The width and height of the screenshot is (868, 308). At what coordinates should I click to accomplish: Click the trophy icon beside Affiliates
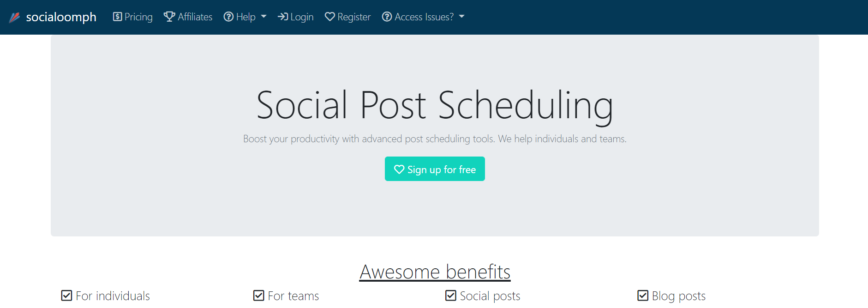pos(169,17)
